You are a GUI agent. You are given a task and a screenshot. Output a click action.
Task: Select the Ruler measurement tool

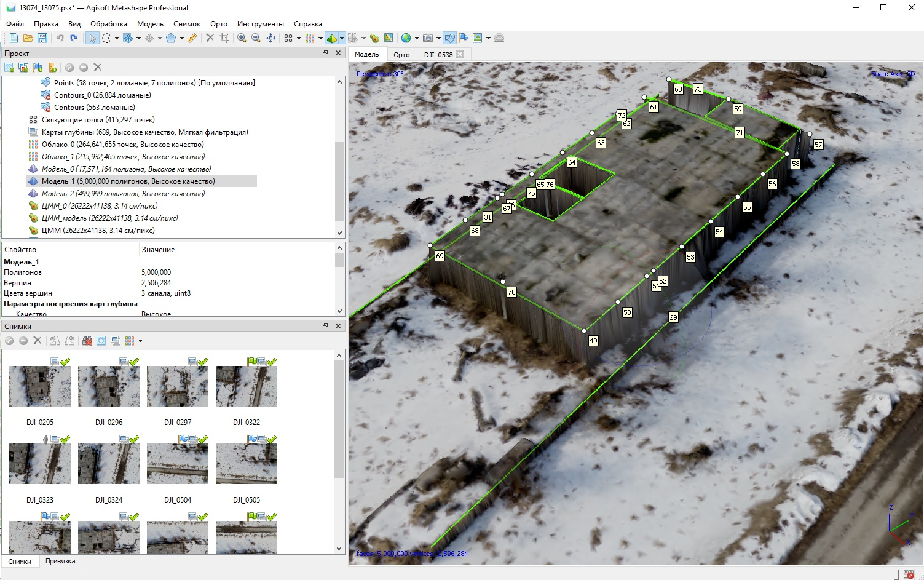pos(192,38)
